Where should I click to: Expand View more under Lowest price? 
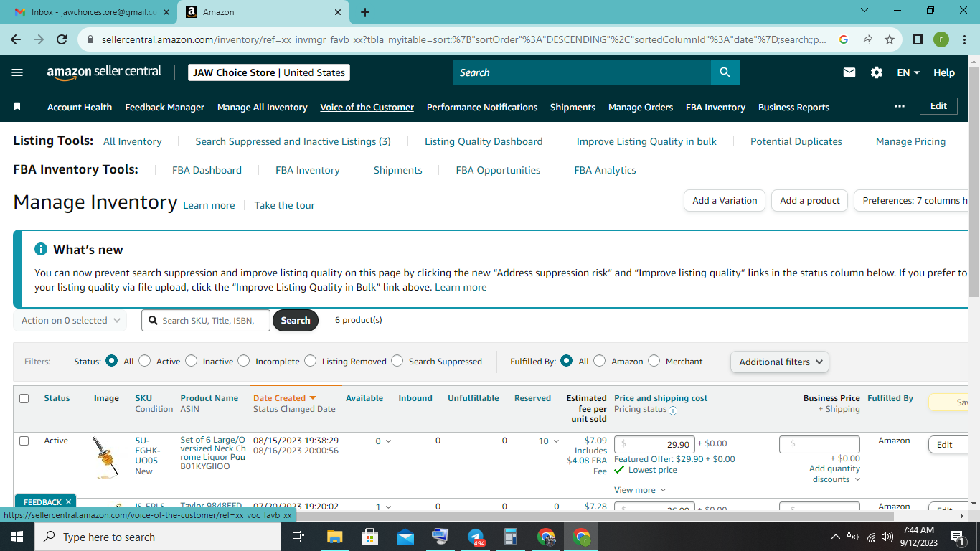(640, 490)
